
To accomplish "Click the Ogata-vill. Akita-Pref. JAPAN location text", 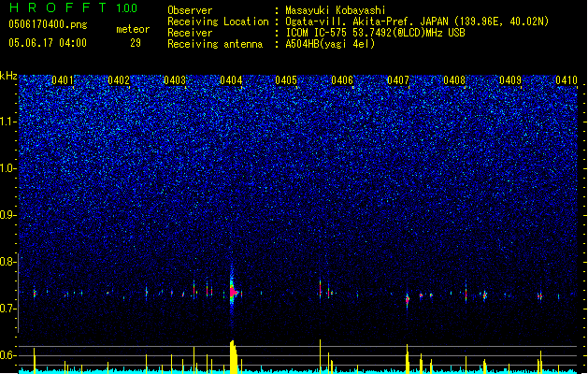I will click(x=417, y=22).
